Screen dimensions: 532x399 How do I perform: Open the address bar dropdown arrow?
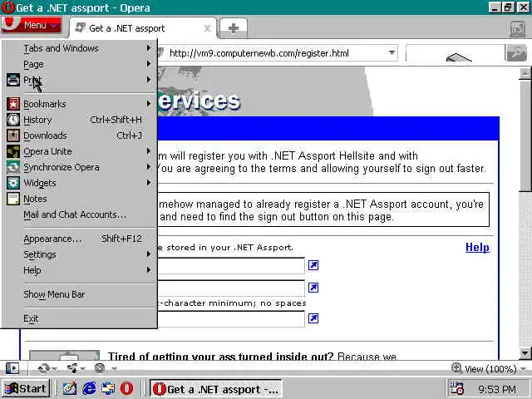(x=392, y=53)
